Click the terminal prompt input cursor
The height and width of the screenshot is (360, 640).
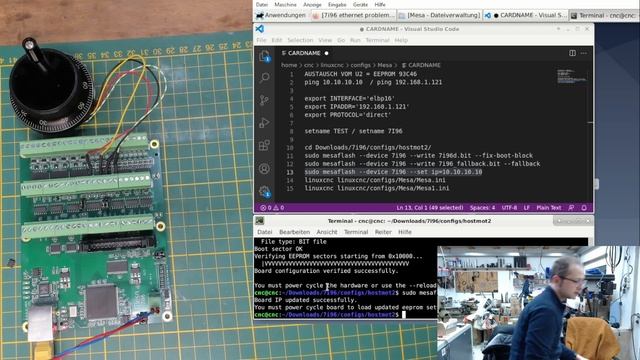pos(404,315)
